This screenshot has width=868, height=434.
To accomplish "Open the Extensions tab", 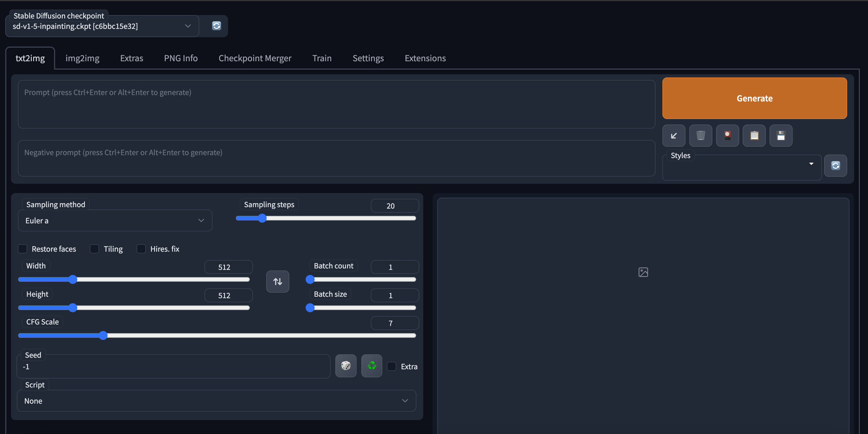I will tap(425, 58).
